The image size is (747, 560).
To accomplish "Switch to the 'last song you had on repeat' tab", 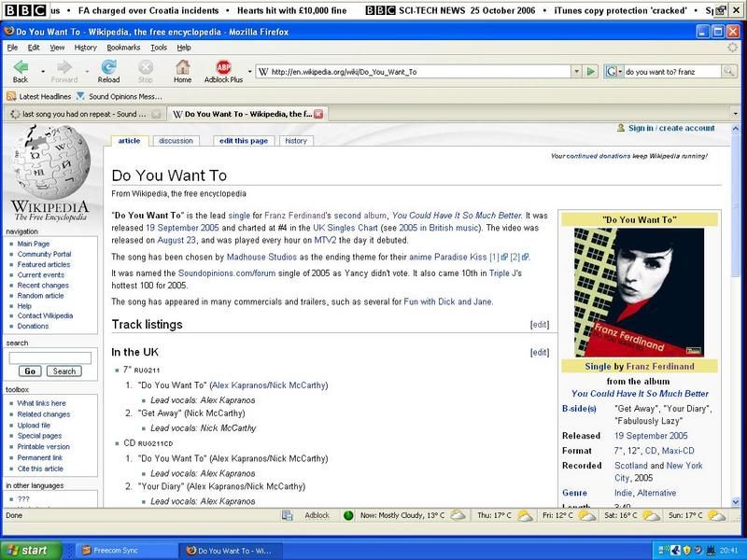I will 84,114.
